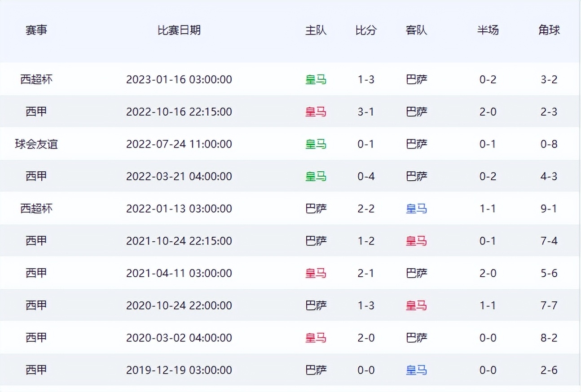
Task: Click the 赛事 column header
Action: pyautogui.click(x=36, y=30)
